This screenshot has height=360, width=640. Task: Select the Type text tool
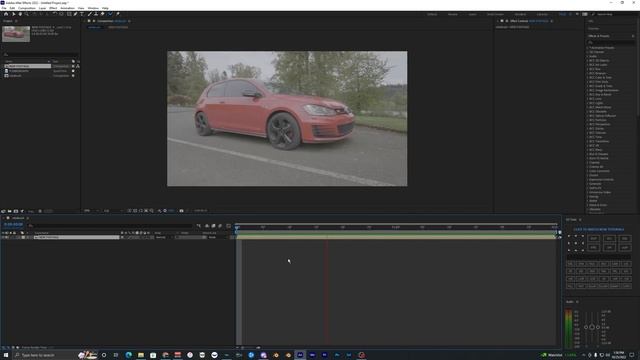point(82,14)
